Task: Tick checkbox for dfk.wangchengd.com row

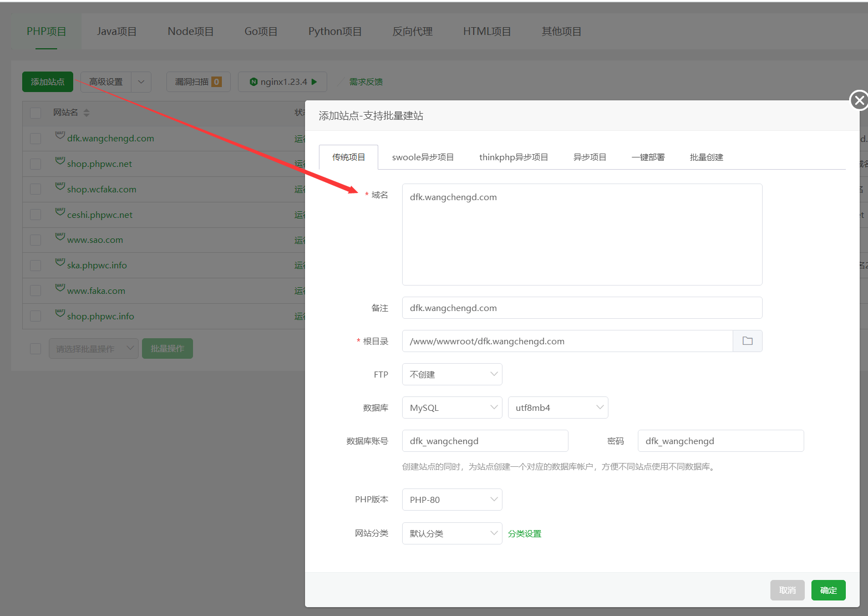Action: (x=35, y=139)
